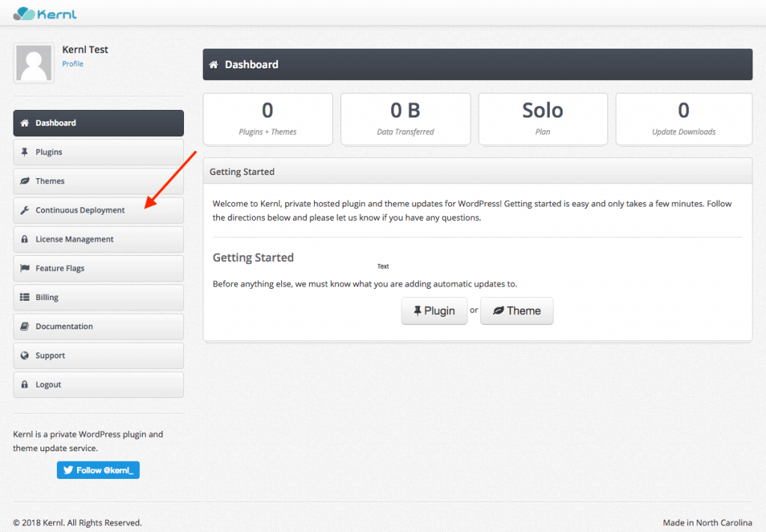
Task: Click the Solo Plan stat card
Action: click(543, 119)
